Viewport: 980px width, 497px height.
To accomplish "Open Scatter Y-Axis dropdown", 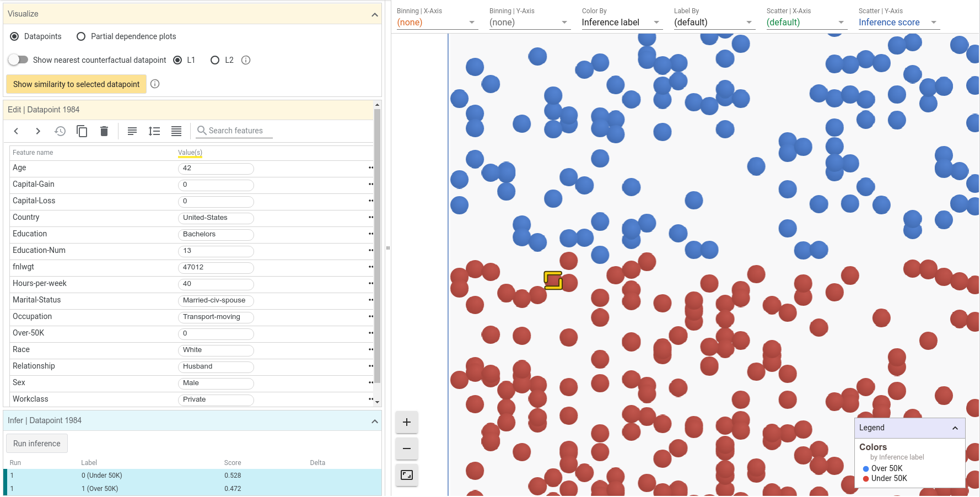I will (898, 23).
